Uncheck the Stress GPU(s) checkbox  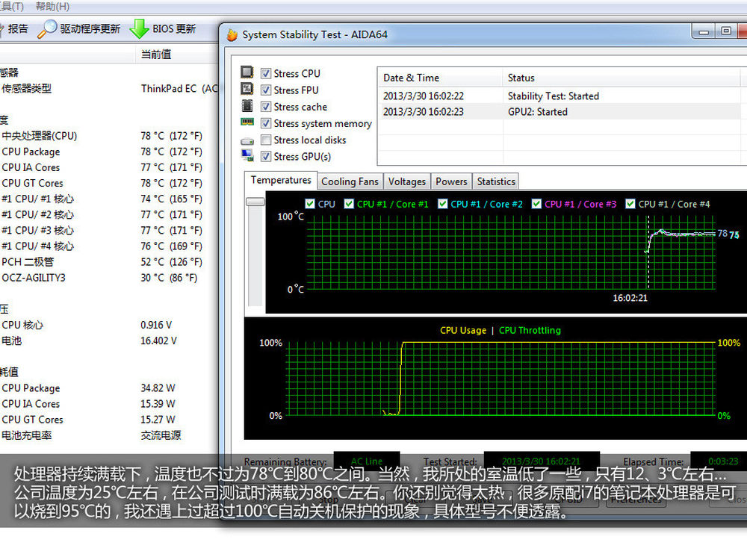[x=266, y=156]
